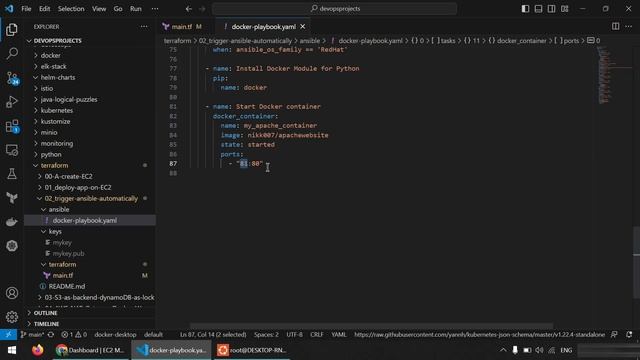
Task: Open the Run menu
Action: (x=136, y=9)
